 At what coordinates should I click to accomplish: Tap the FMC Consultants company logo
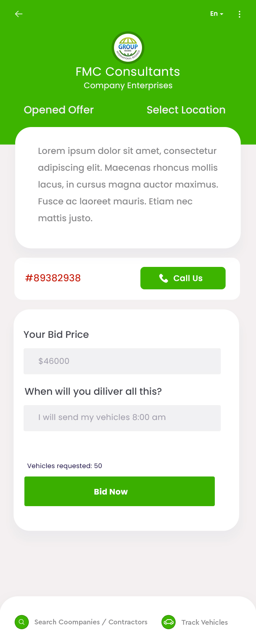tap(128, 48)
